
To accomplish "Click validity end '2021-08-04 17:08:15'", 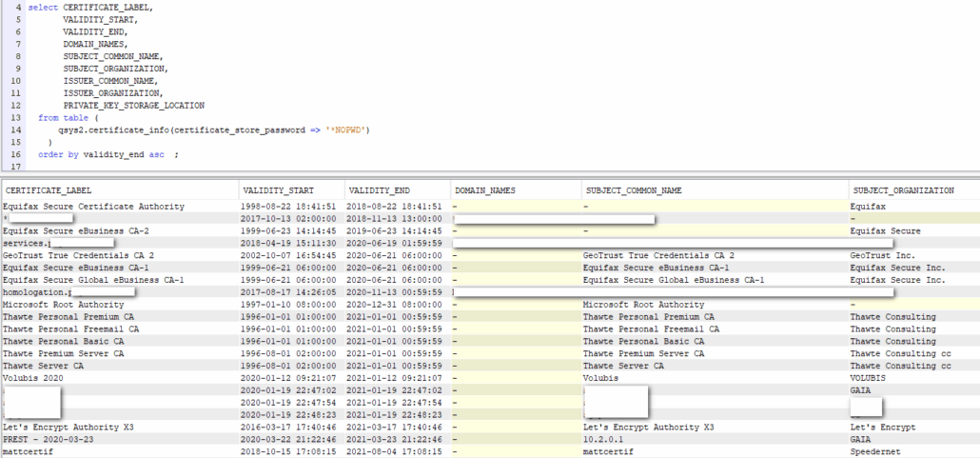I will point(395,451).
